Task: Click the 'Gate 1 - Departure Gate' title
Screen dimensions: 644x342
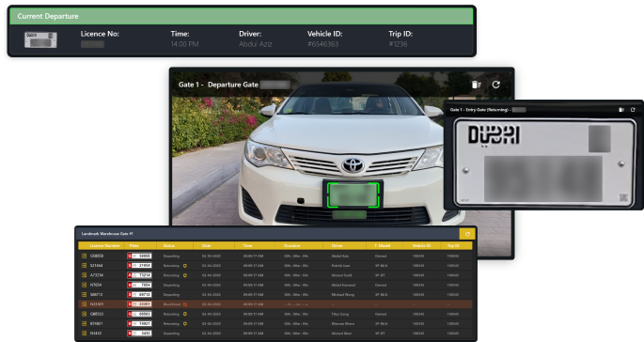Action: tap(218, 85)
